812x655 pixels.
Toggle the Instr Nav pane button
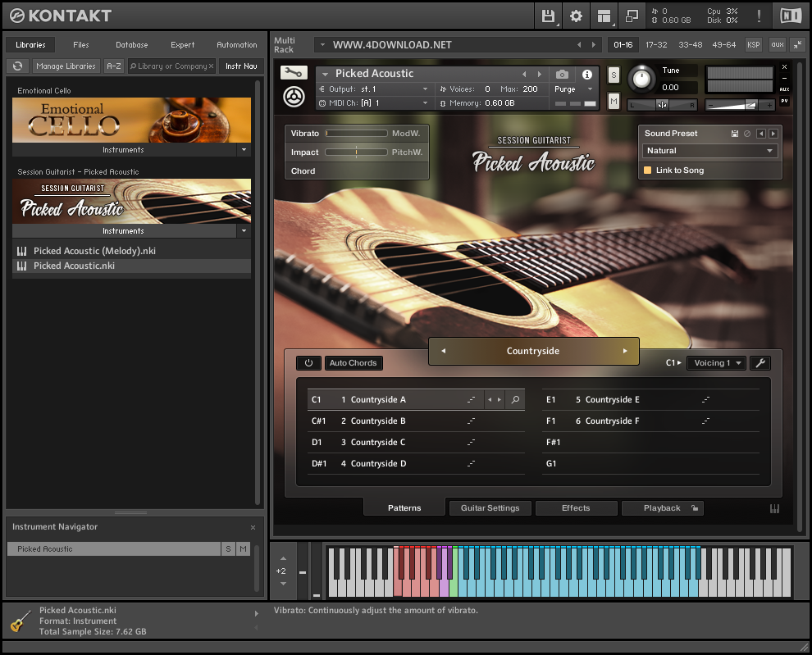[241, 66]
